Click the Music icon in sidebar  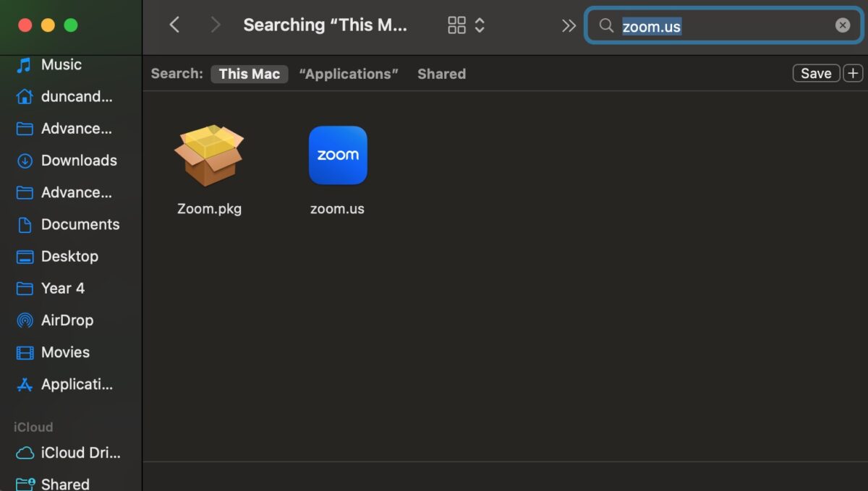25,65
